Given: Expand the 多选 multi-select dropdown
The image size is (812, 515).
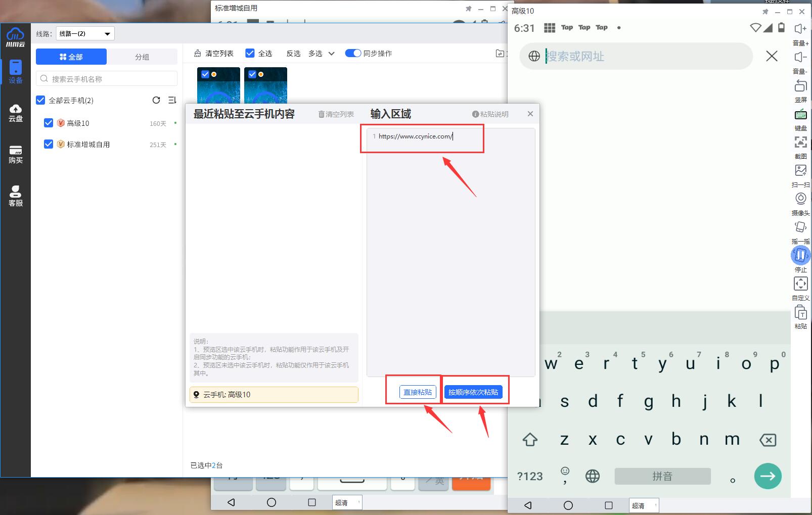Looking at the screenshot, I should pos(322,53).
